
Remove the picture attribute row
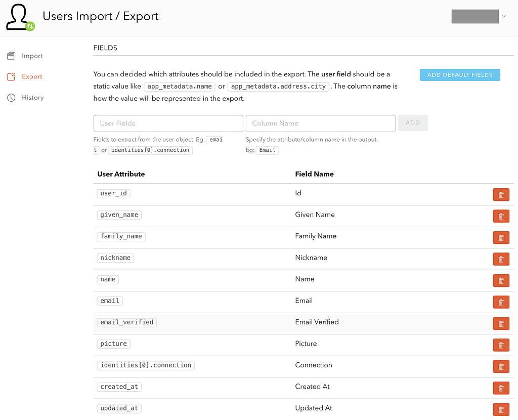pyautogui.click(x=501, y=346)
